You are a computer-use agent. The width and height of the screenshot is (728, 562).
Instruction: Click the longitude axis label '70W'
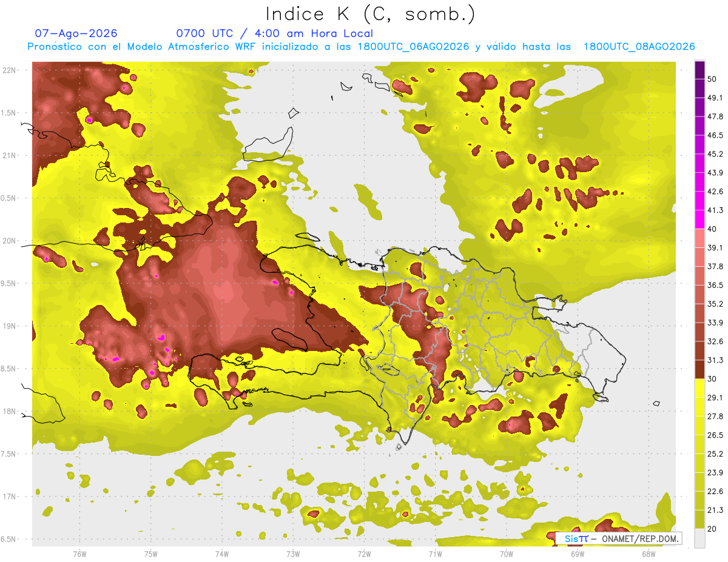tap(506, 554)
